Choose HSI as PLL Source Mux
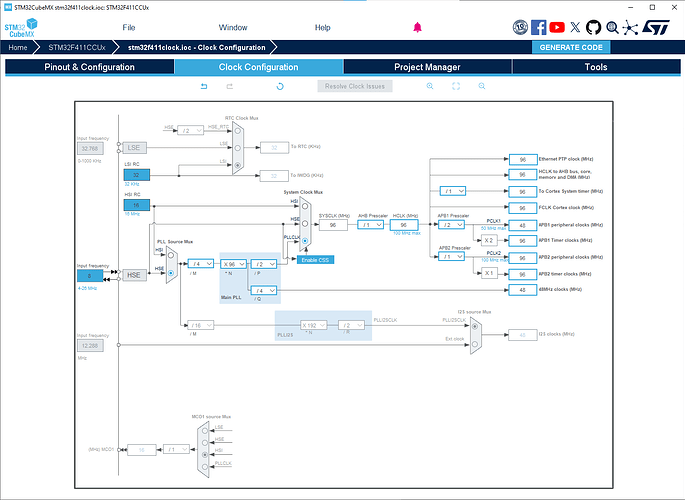Viewport: 685px width, 500px height. click(x=171, y=255)
